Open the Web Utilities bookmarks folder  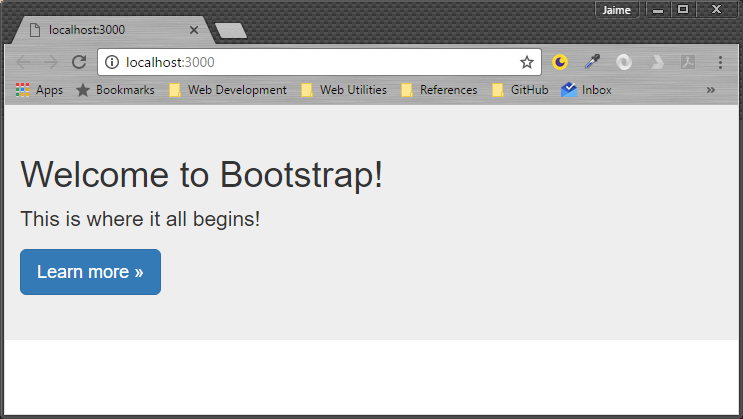pos(344,90)
